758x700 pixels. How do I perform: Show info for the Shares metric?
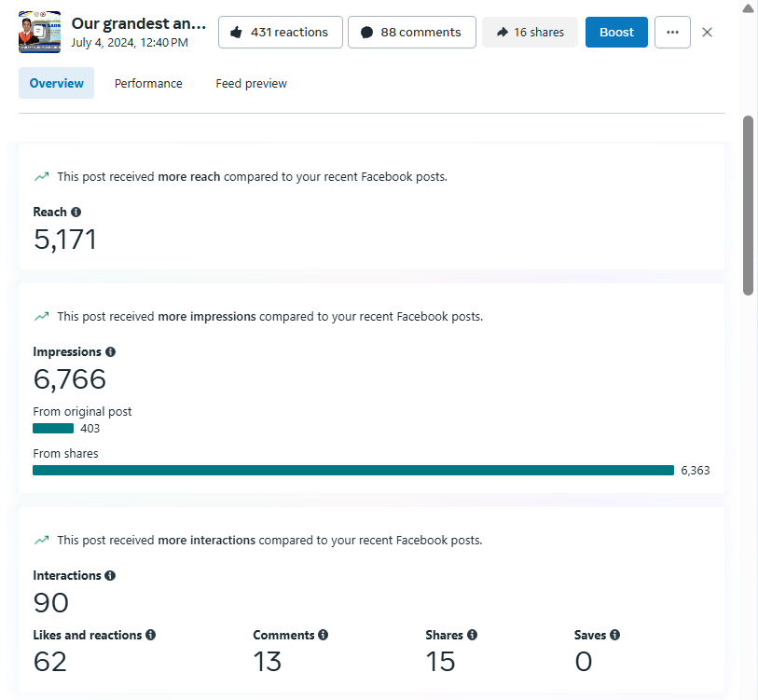(x=472, y=635)
